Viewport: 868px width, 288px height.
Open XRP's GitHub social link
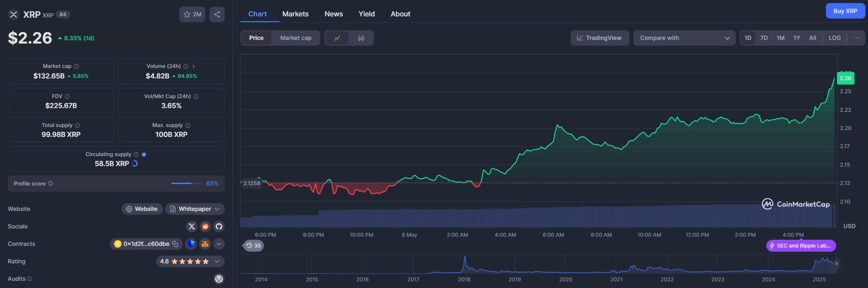coord(219,226)
